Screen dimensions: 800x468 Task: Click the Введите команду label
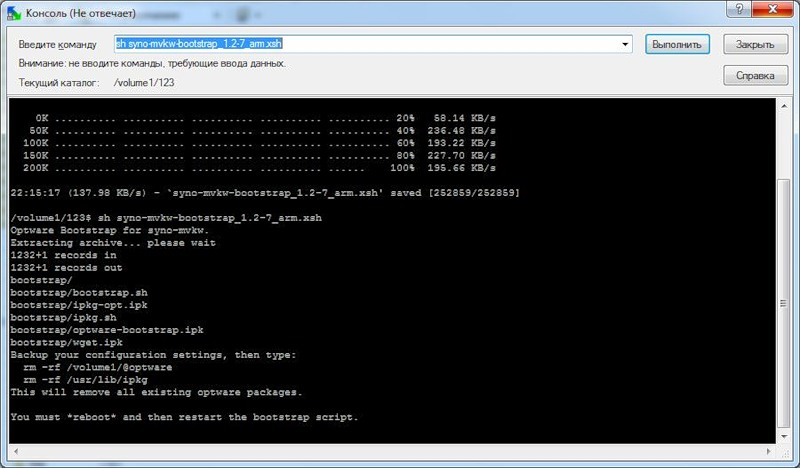pyautogui.click(x=57, y=45)
